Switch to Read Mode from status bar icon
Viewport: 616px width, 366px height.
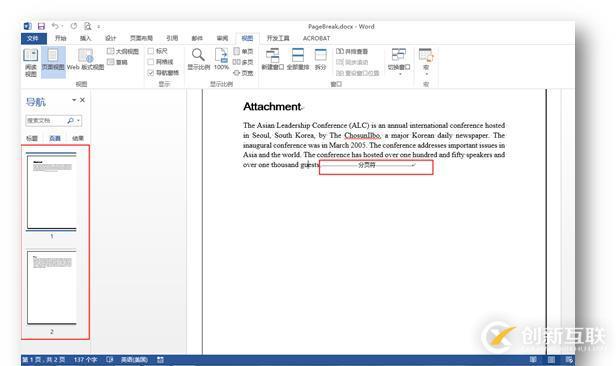[533, 360]
